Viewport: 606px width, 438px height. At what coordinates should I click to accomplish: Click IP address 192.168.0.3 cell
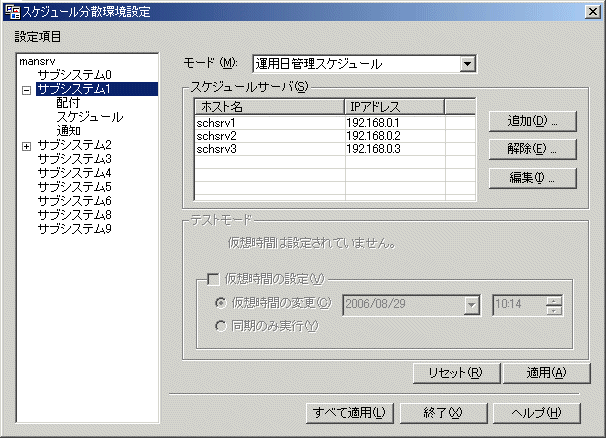[x=395, y=149]
